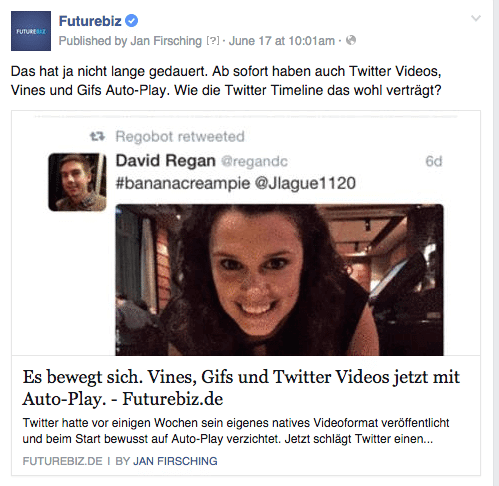Viewport: 499px width, 486px height.
Task: Click the retweet arrows icon
Action: coord(97,136)
